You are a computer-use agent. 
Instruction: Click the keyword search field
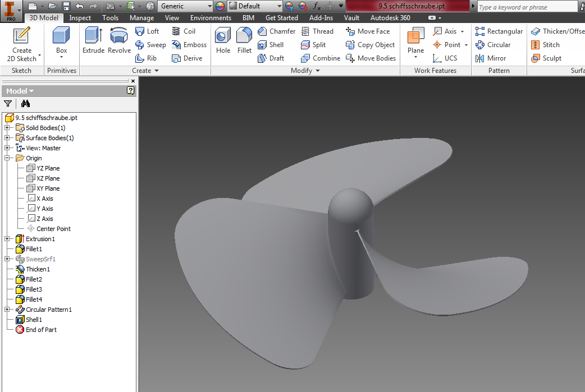click(527, 7)
